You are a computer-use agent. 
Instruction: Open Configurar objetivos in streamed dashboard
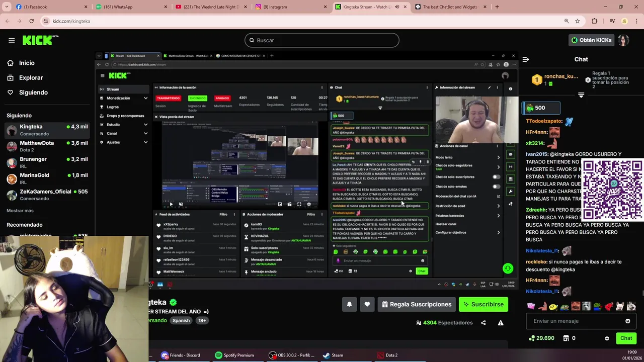pos(468,232)
